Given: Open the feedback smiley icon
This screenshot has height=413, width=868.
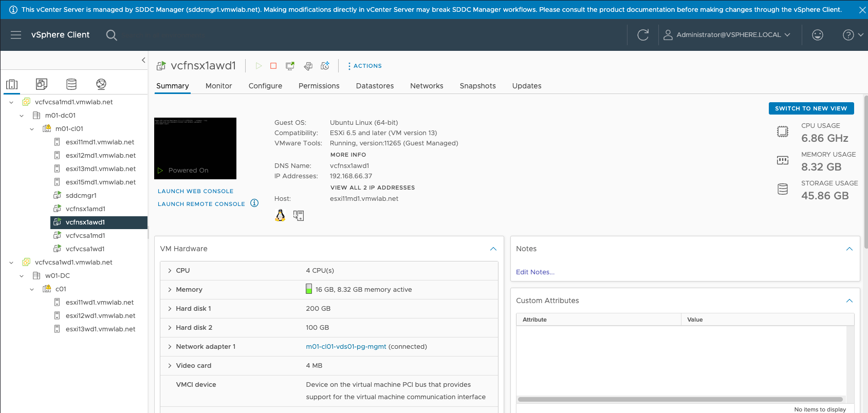Looking at the screenshot, I should [x=818, y=35].
